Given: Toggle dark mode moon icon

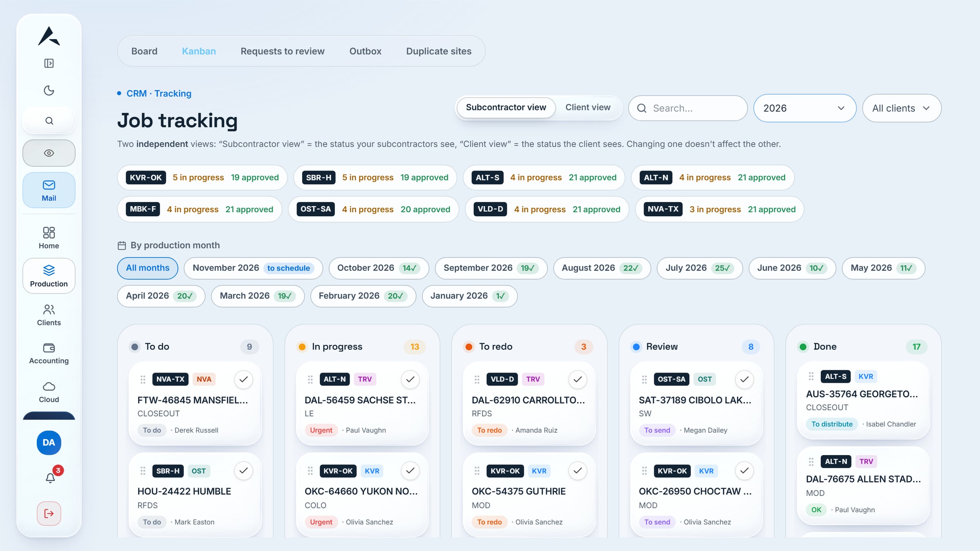Looking at the screenshot, I should (49, 90).
